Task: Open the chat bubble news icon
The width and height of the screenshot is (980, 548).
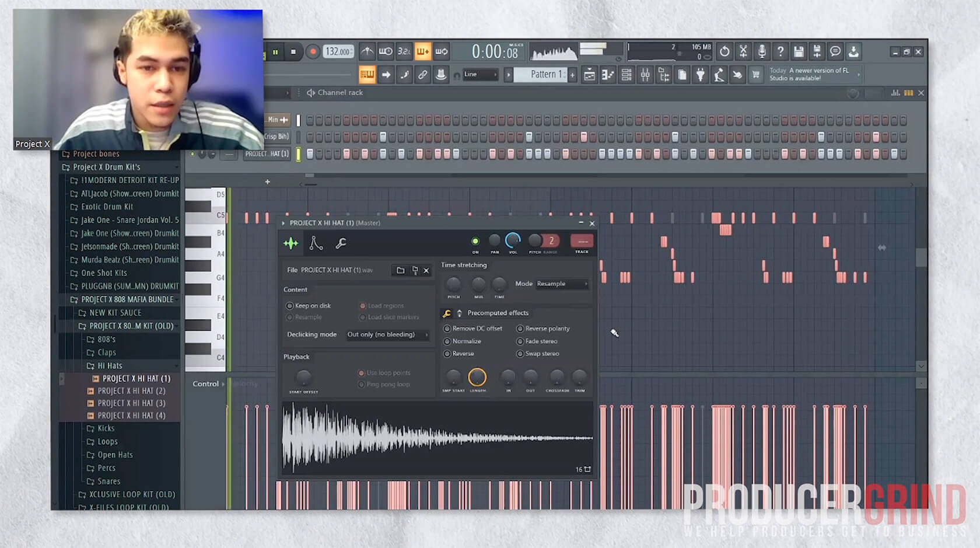Action: click(835, 52)
